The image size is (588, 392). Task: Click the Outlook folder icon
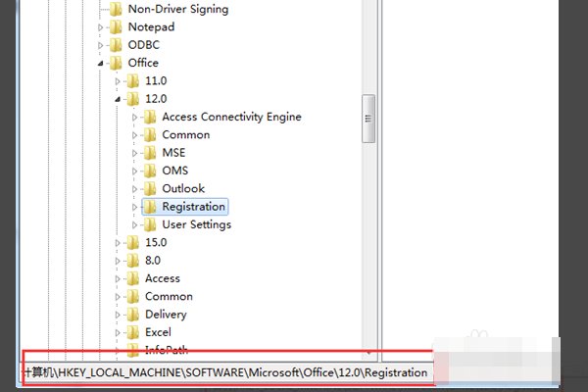pos(149,188)
